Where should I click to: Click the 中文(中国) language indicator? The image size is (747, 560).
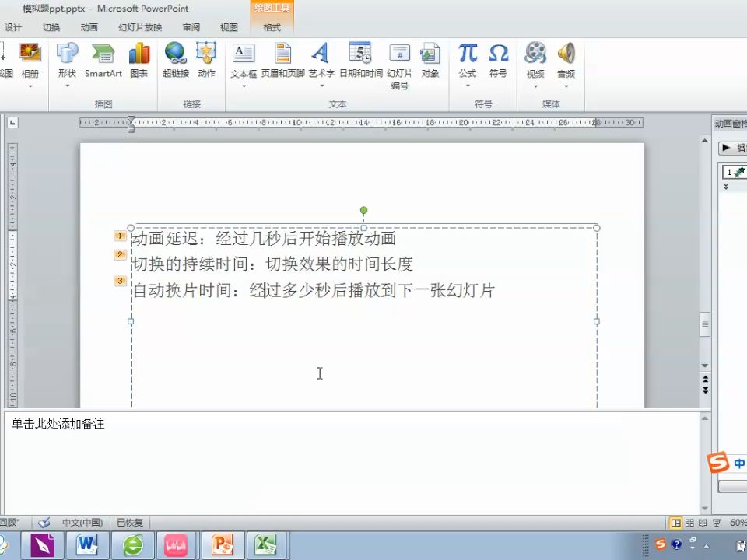coord(82,522)
